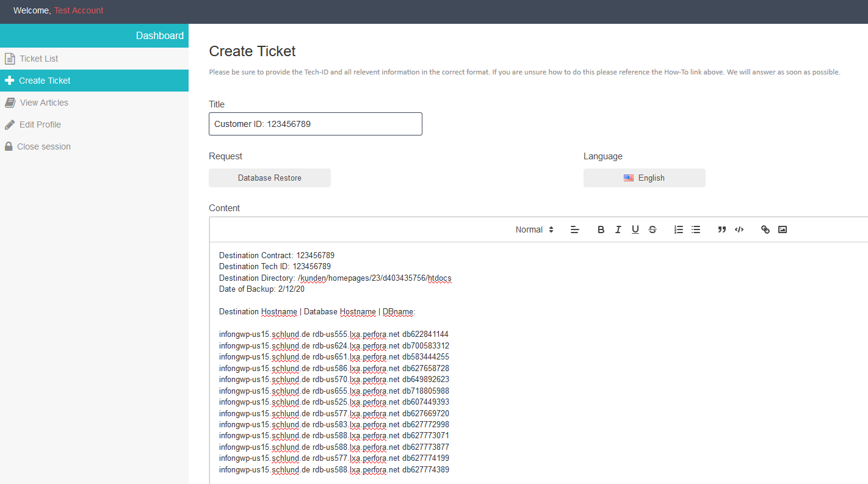Apply italic formatting to content

pos(618,229)
